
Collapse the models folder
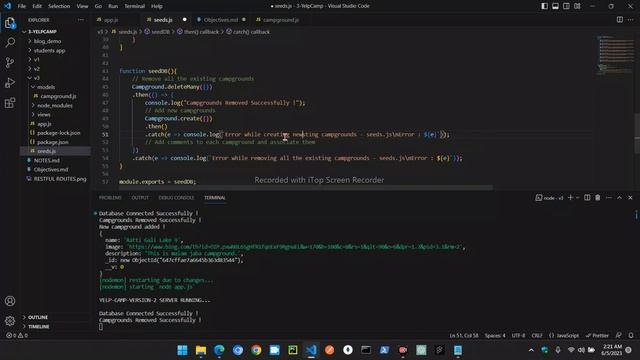click(x=33, y=87)
